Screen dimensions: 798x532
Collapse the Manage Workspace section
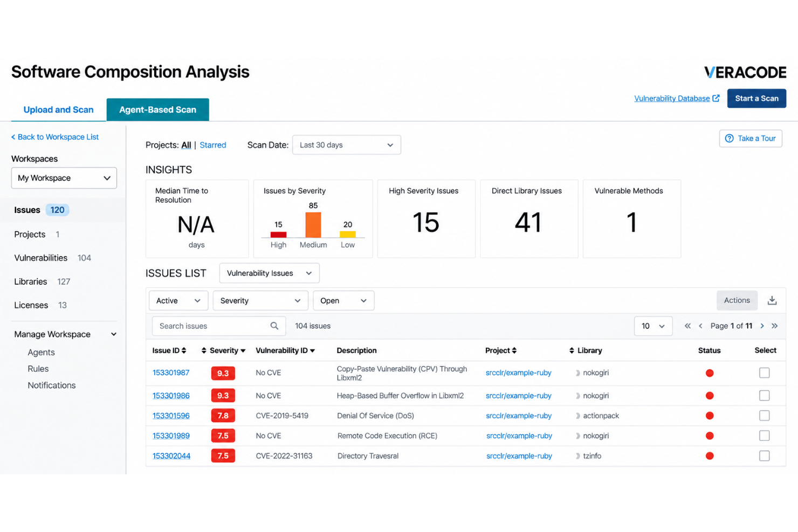[114, 334]
